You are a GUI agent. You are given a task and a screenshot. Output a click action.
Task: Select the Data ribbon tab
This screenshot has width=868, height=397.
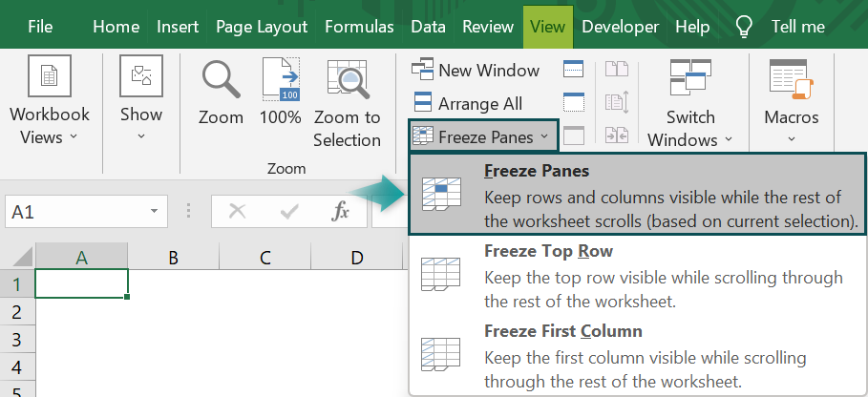coord(429,27)
